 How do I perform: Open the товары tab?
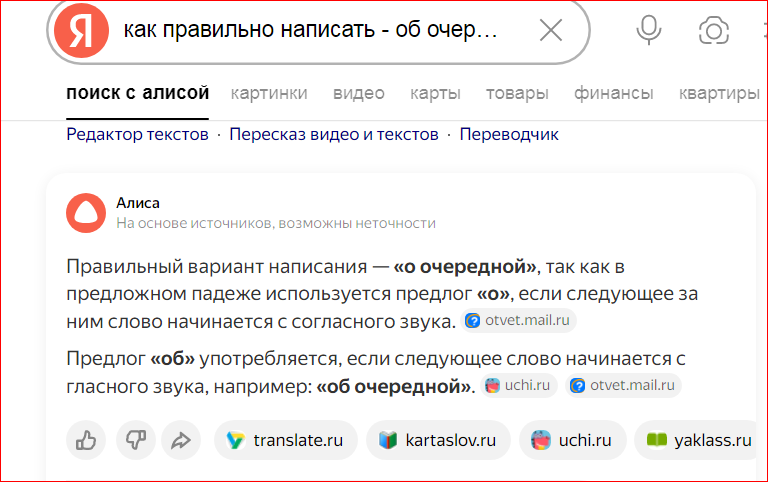coord(517,94)
